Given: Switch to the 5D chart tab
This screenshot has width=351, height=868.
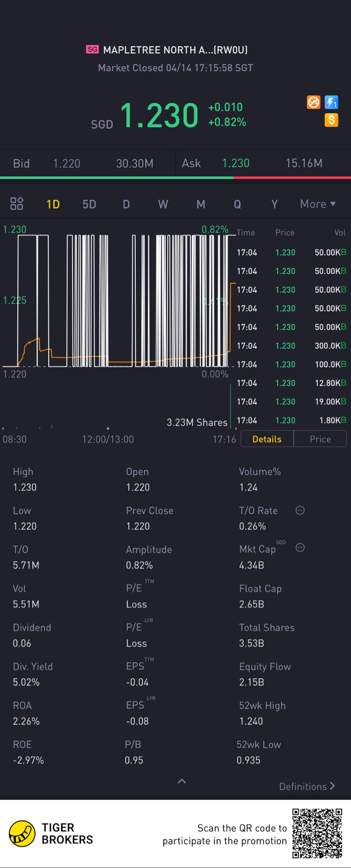Looking at the screenshot, I should (89, 204).
